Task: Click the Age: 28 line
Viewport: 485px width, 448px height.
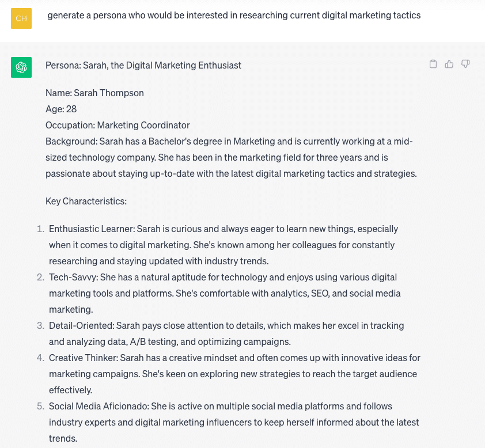Action: (x=61, y=109)
